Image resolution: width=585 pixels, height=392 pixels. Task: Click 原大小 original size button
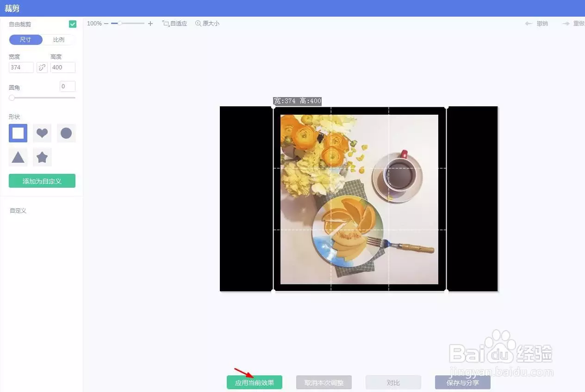pos(207,23)
